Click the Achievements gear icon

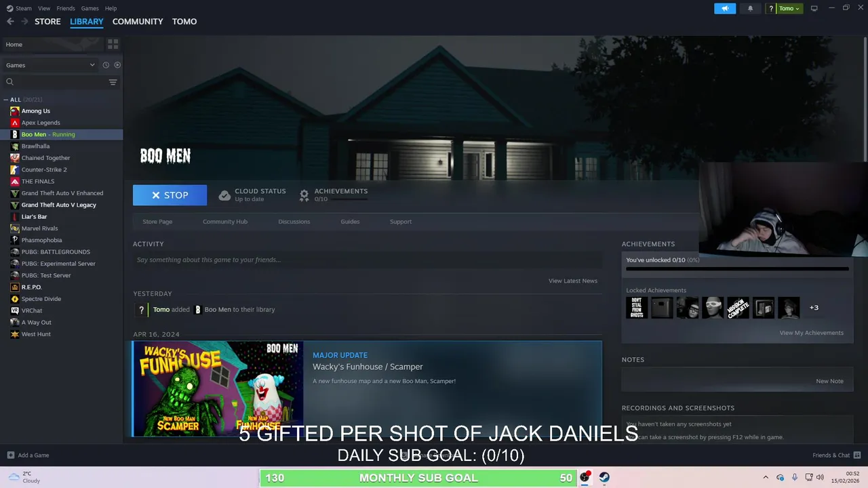(304, 195)
